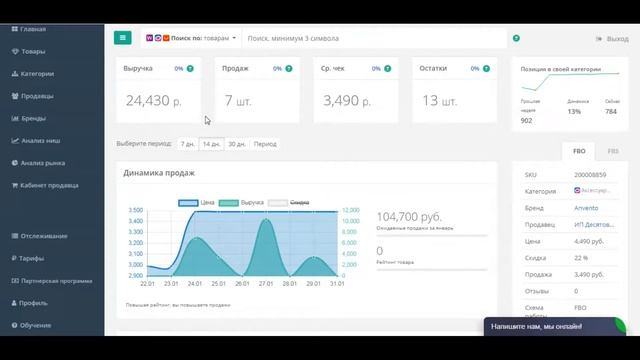Viewport: 640px width, 360px height.
Task: Click revenue value 24,430 р.
Action: coord(153,100)
